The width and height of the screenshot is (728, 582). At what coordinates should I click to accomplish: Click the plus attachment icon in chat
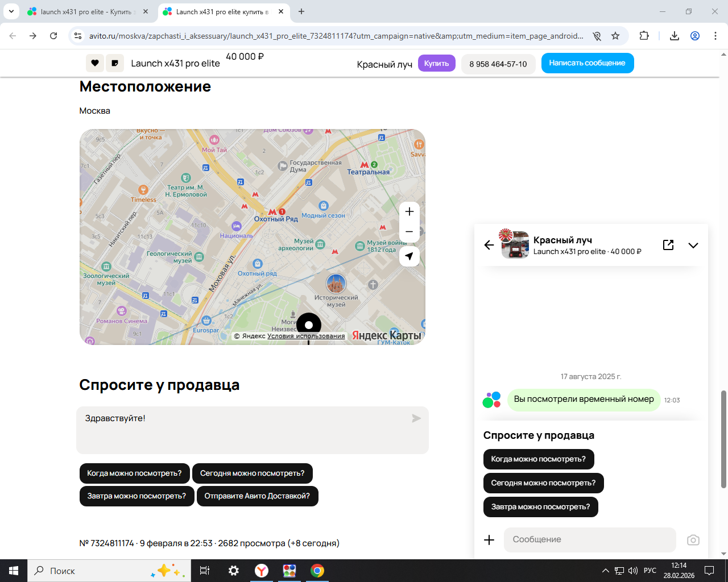tap(489, 540)
